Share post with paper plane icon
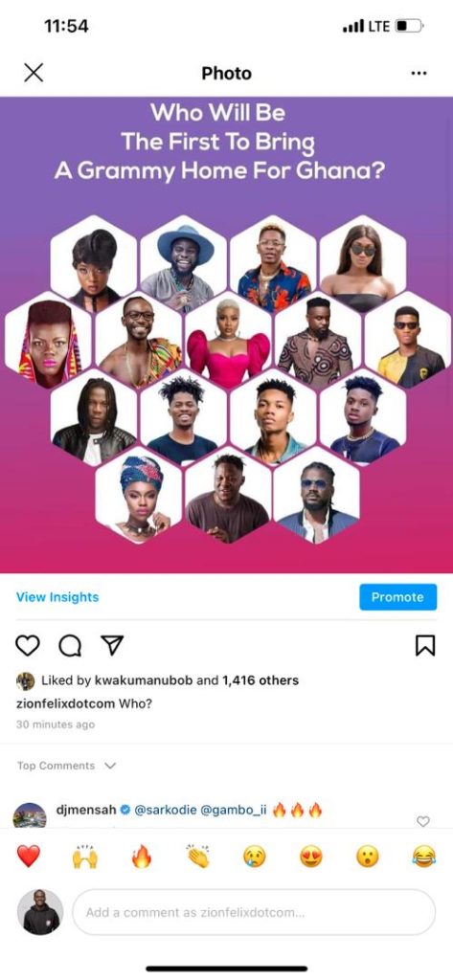 click(x=112, y=645)
